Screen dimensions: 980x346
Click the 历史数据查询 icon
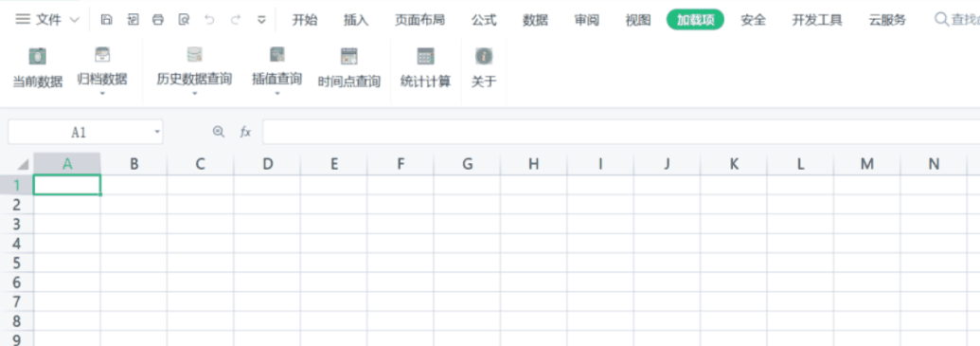(194, 55)
